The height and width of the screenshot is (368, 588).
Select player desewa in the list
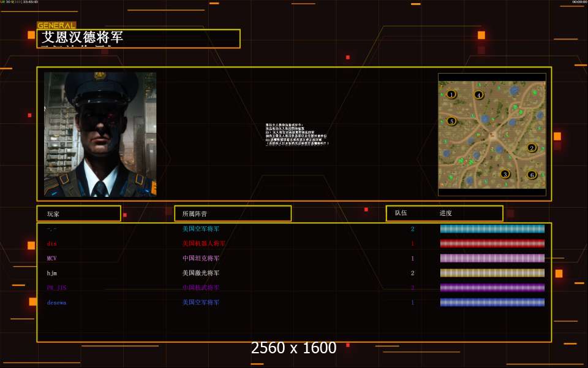(x=57, y=302)
